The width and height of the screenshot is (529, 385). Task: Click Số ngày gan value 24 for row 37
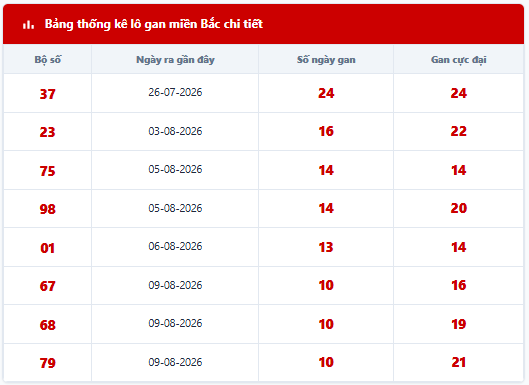[326, 93]
